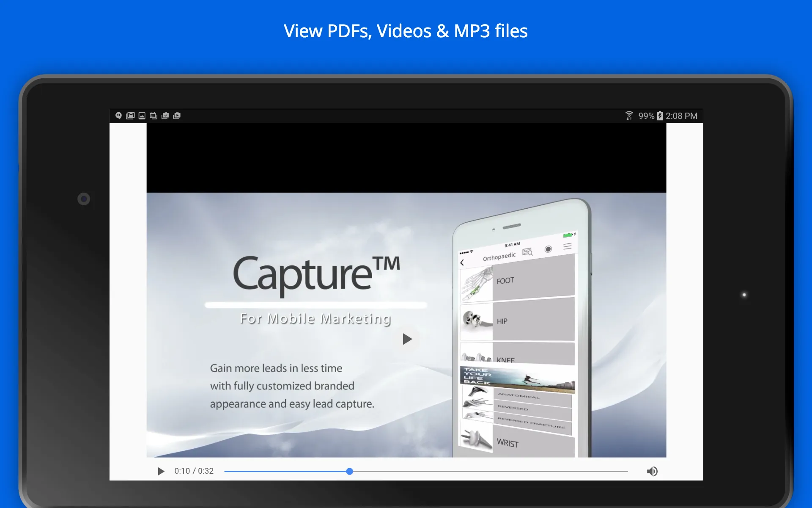Tap the image notification icon in status bar

pos(142,116)
